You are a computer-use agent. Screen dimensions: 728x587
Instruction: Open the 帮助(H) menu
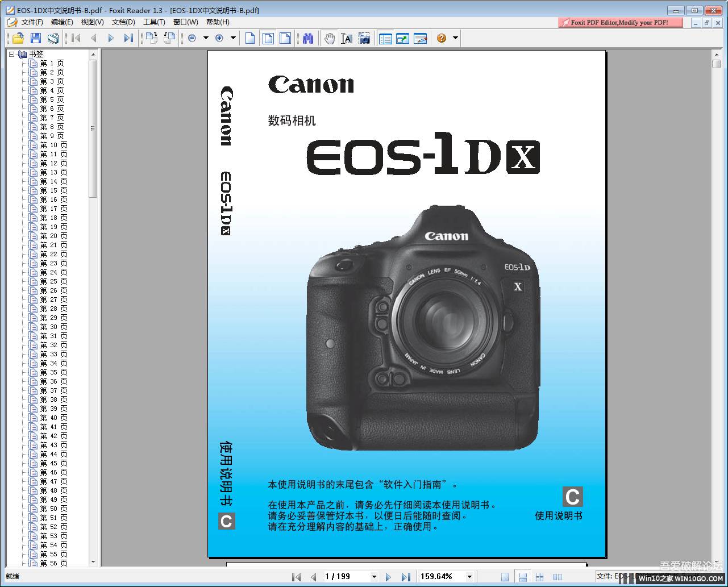point(218,22)
